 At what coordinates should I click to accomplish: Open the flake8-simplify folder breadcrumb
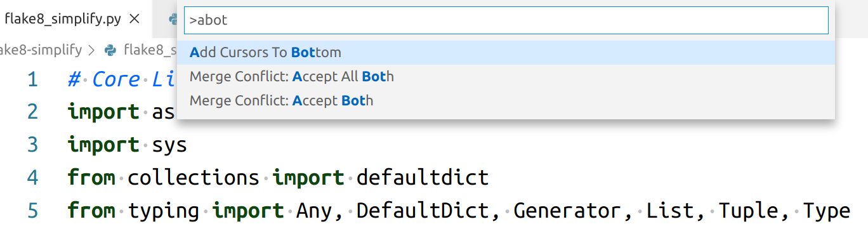[41, 49]
